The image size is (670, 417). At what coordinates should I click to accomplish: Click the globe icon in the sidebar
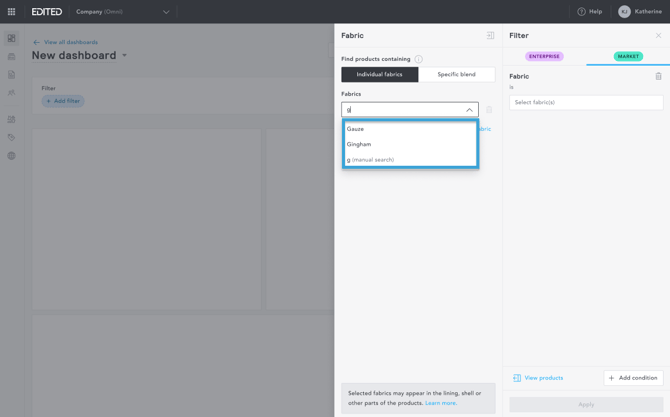pos(12,156)
